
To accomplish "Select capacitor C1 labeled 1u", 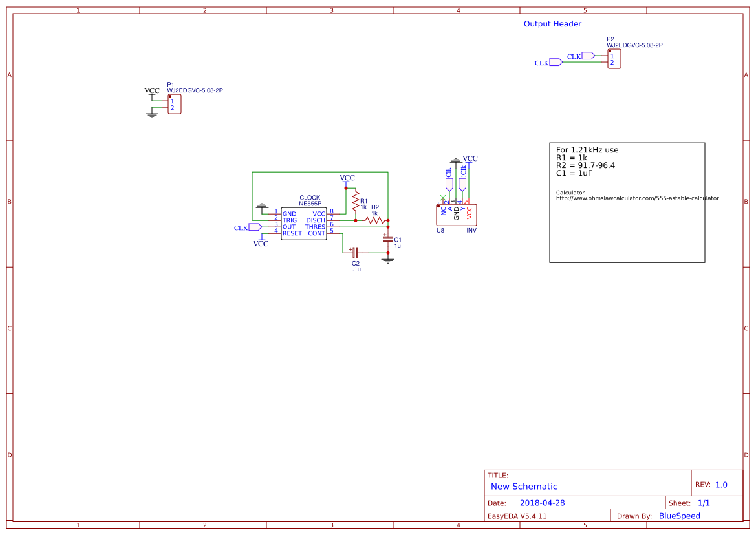I will (x=388, y=240).
